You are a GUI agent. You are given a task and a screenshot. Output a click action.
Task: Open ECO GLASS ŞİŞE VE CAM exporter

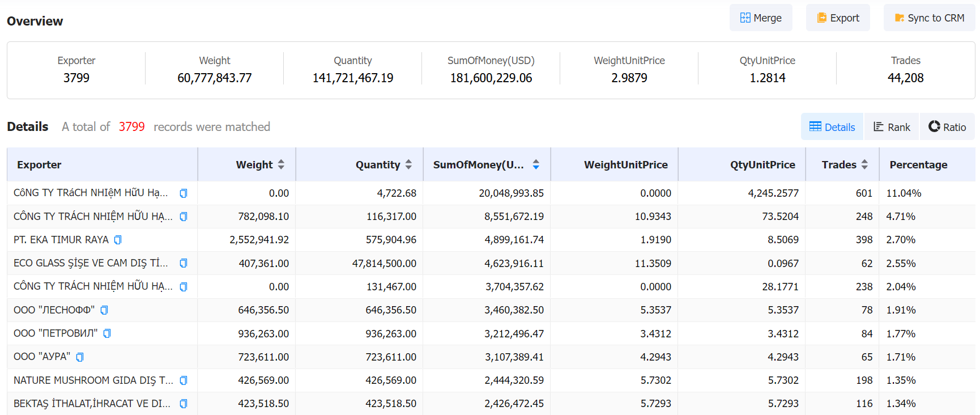tap(91, 263)
